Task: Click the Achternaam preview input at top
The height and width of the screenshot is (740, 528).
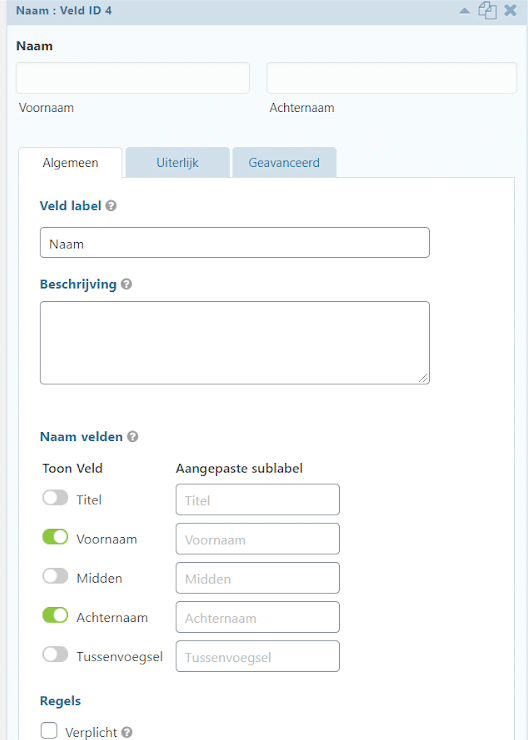Action: (392, 78)
